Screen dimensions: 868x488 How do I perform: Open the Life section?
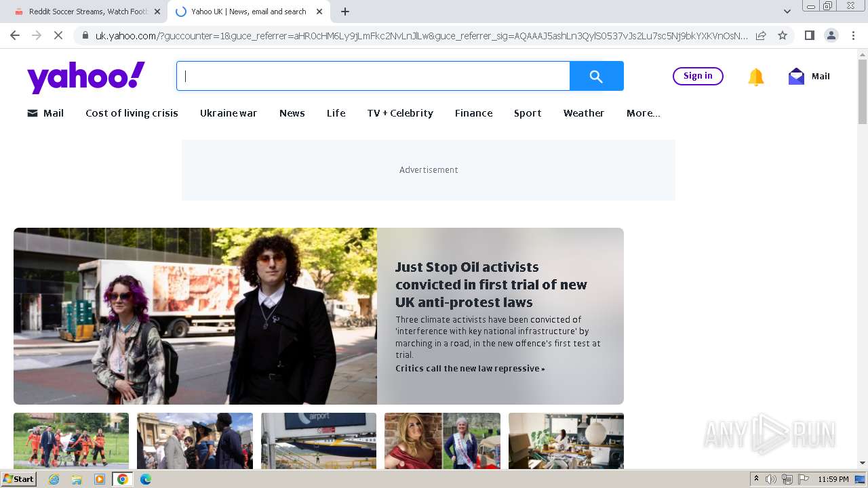[x=336, y=113]
